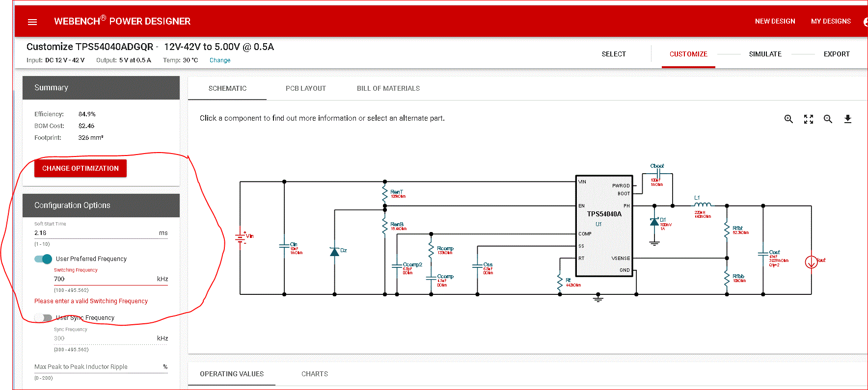Select the RenB resistor component
The width and height of the screenshot is (868, 390).
(x=385, y=226)
